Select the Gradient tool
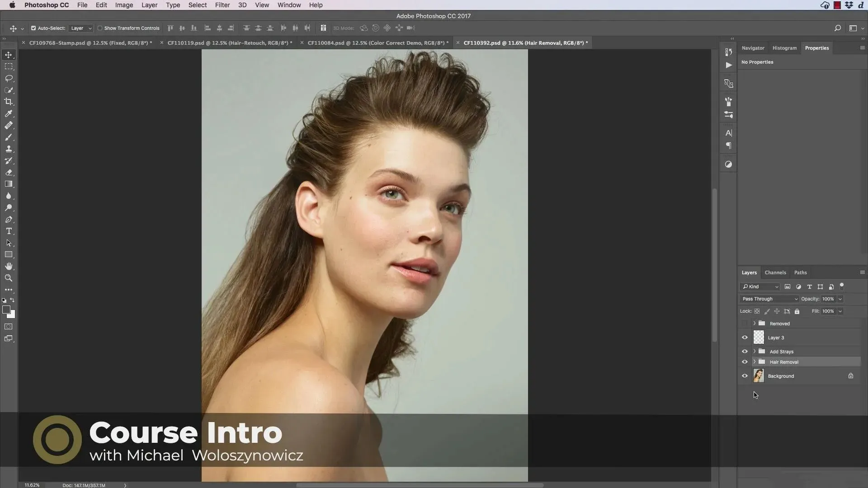The width and height of the screenshot is (868, 488). click(x=9, y=184)
